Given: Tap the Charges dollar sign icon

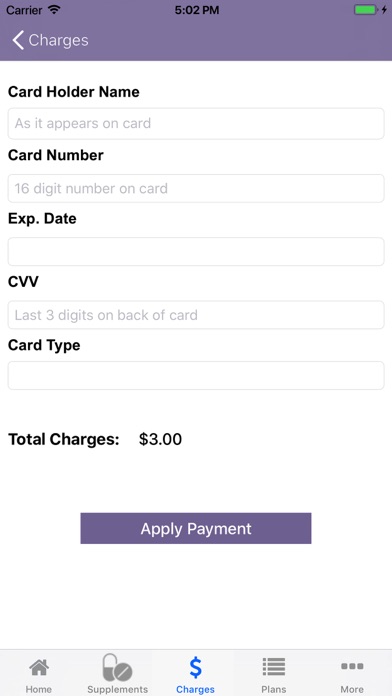Looking at the screenshot, I should pos(195,667).
